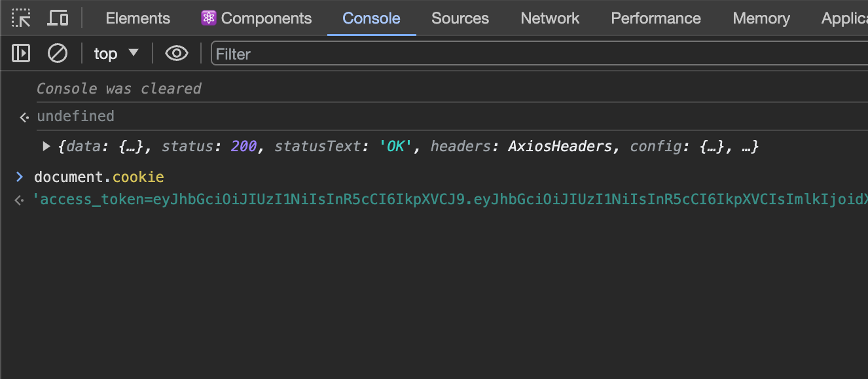Open the React Components tab
Image resolution: width=868 pixels, height=379 pixels.
257,18
